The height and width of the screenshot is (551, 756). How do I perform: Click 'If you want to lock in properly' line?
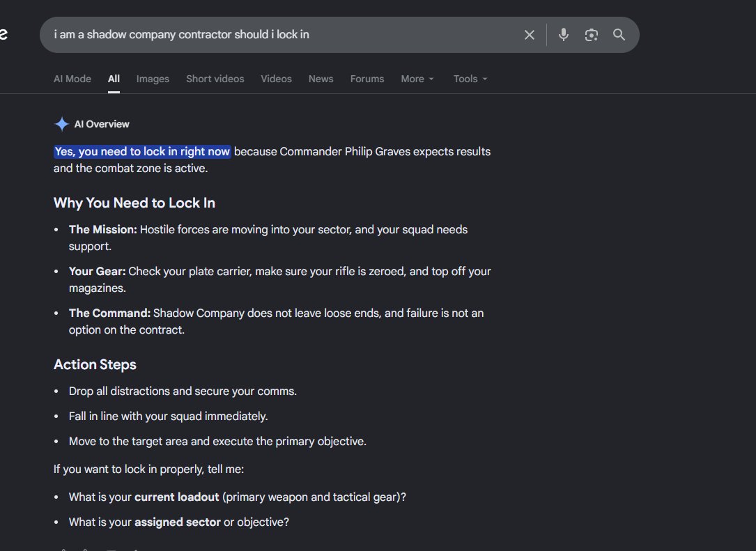[148, 469]
